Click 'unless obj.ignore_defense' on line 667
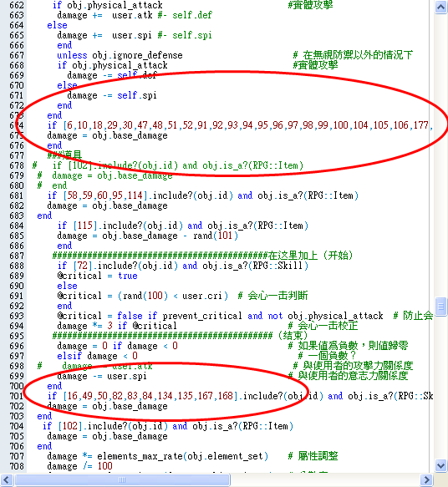 point(120,55)
